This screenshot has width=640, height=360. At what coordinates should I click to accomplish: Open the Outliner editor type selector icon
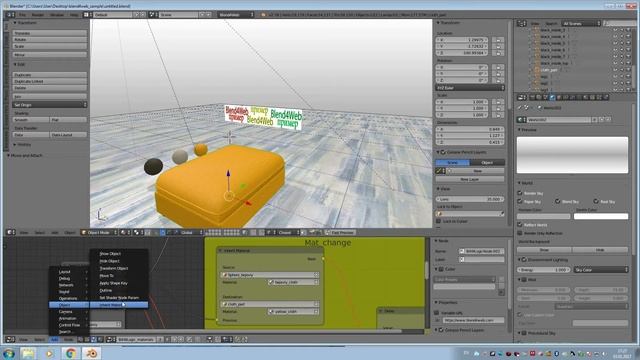(x=522, y=23)
